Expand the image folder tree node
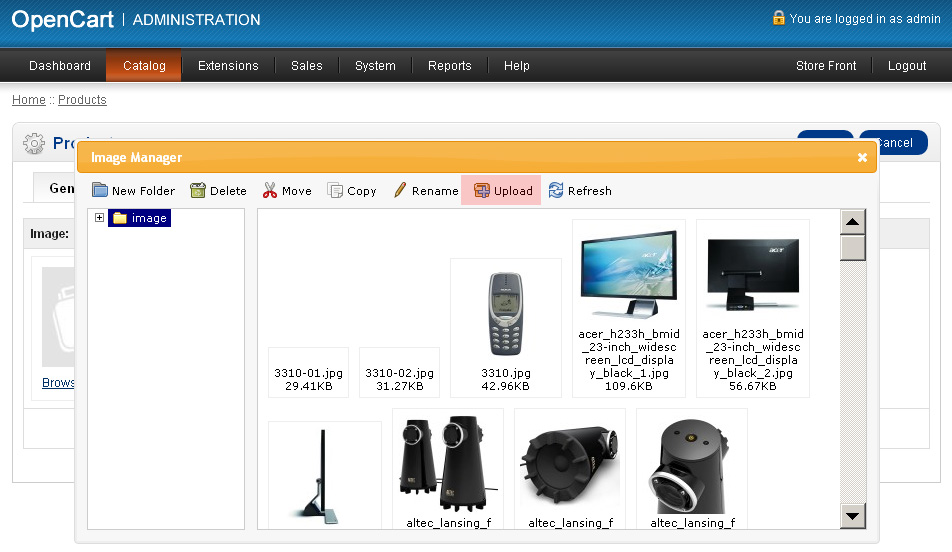This screenshot has width=952, height=552. pos(100,218)
